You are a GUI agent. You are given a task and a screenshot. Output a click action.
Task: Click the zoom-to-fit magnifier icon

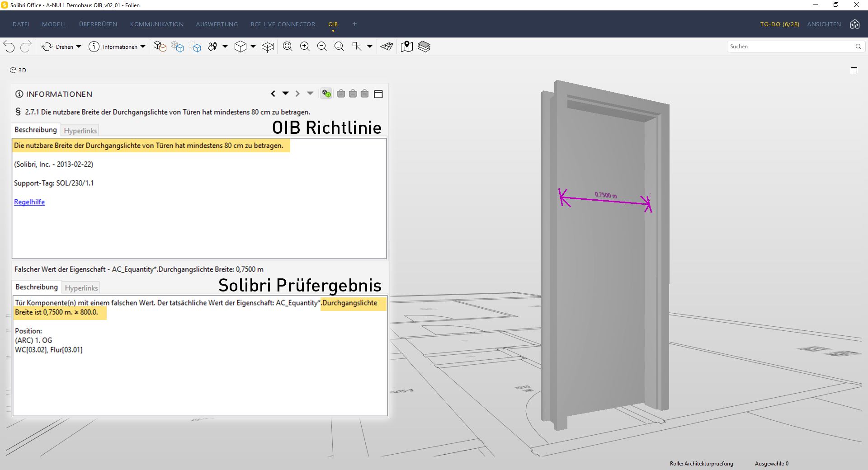tap(288, 47)
